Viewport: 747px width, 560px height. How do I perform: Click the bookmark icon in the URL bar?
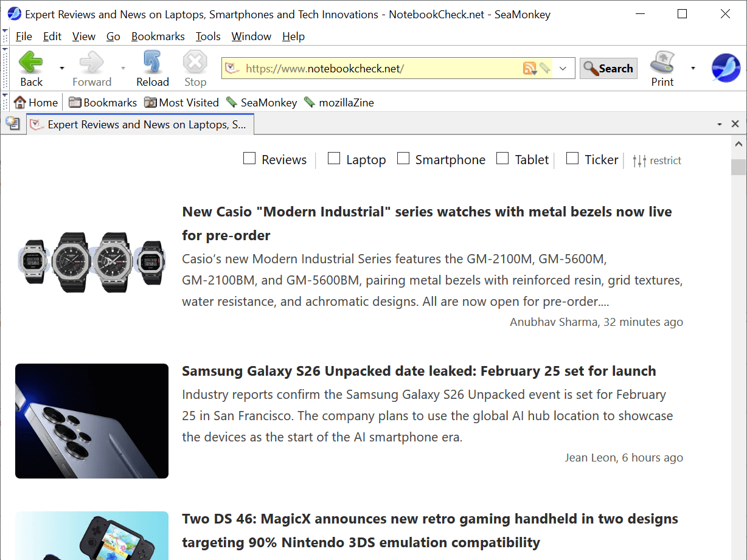pyautogui.click(x=544, y=68)
